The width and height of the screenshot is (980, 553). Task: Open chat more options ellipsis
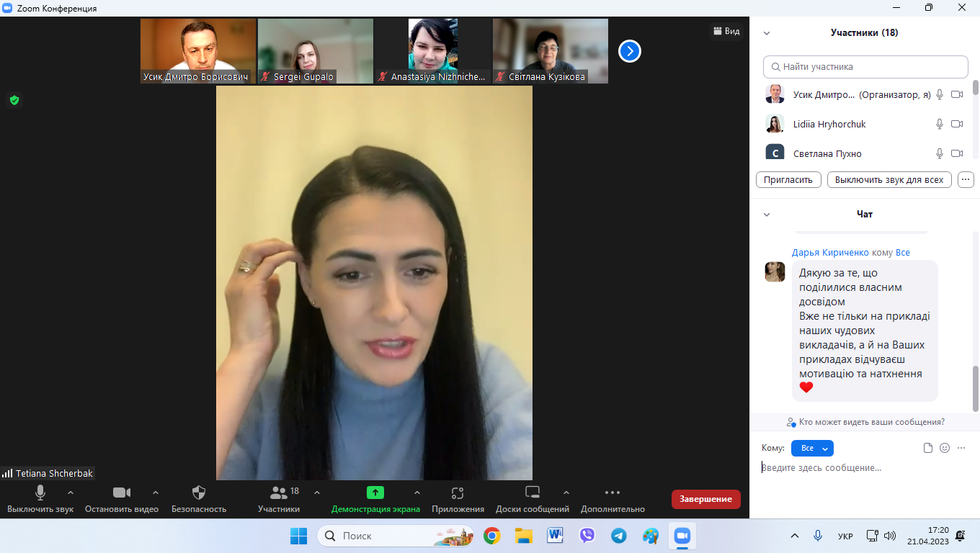(961, 448)
